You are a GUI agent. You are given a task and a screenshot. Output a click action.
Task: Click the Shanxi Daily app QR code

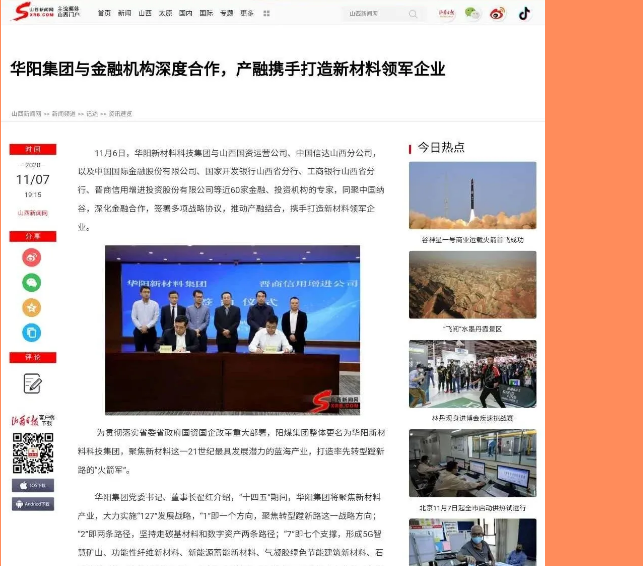pyautogui.click(x=33, y=453)
